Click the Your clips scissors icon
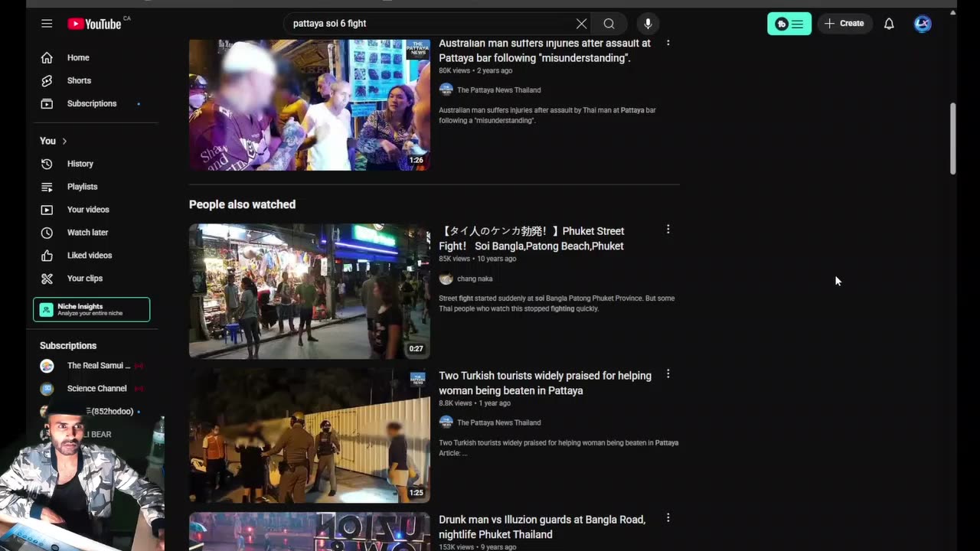The width and height of the screenshot is (980, 551). [x=47, y=279]
